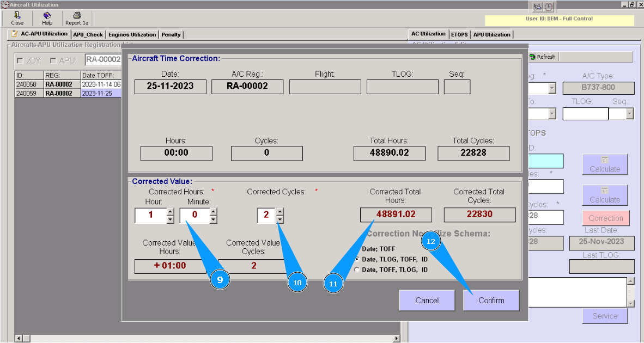Click the Total Cycles value 22828

click(x=473, y=153)
